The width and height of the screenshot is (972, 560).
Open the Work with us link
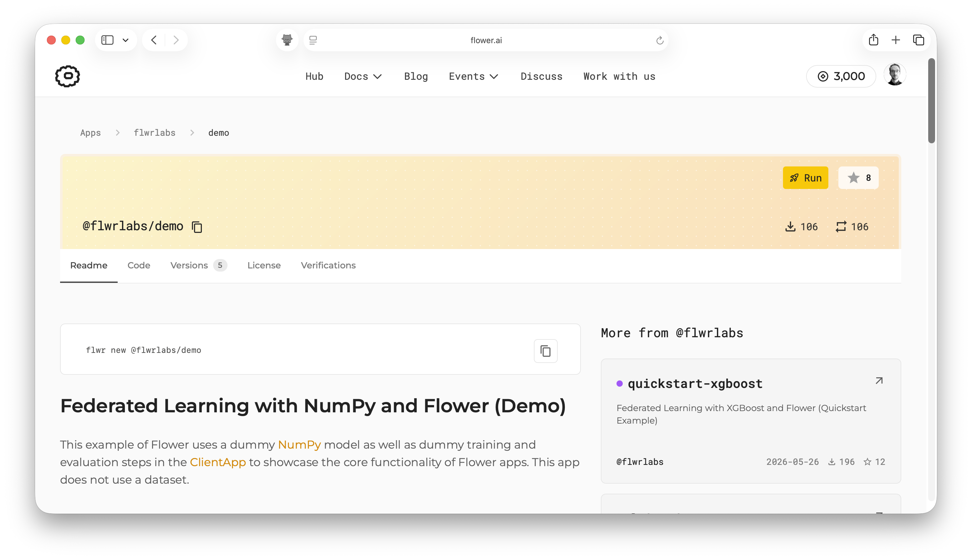619,76
